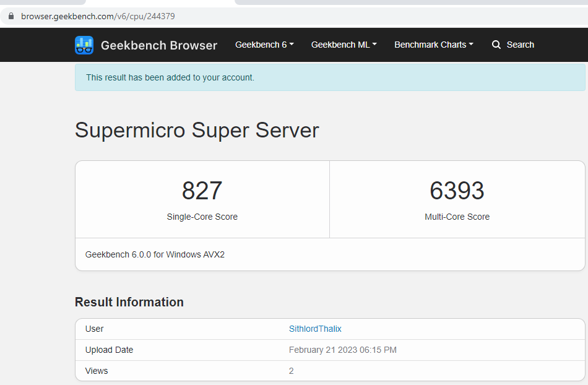Click the upload date February 21 2023 value
This screenshot has height=385, width=588.
[x=343, y=350]
